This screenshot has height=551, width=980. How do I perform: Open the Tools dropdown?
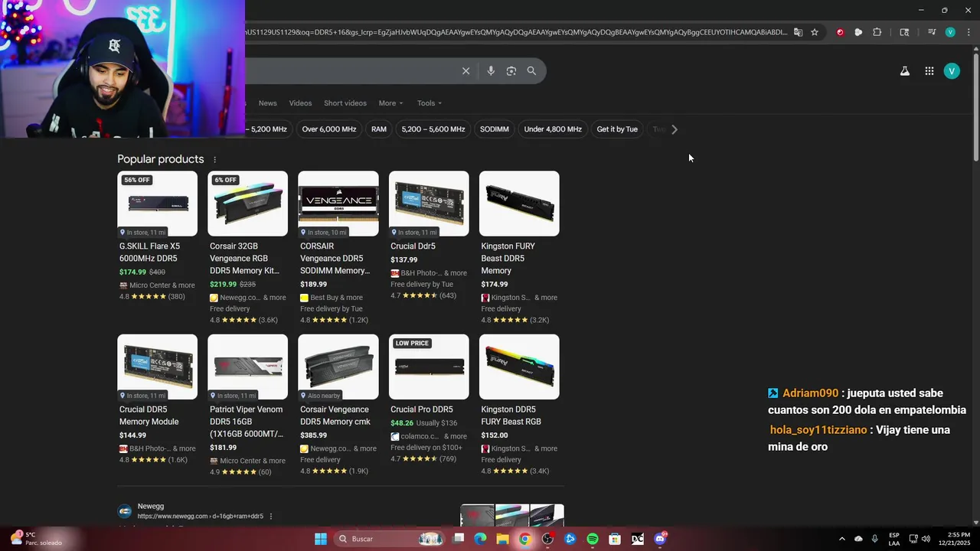(430, 103)
